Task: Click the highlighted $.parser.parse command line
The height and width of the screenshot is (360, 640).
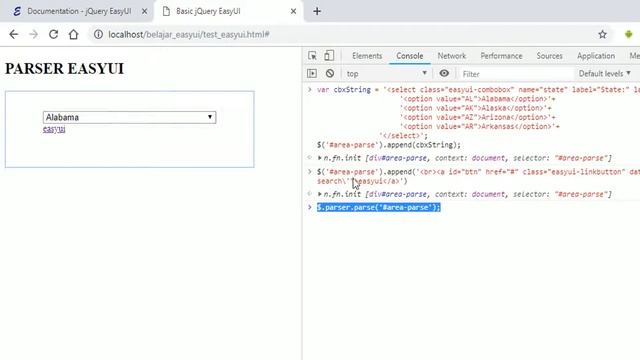Action: [x=379, y=207]
